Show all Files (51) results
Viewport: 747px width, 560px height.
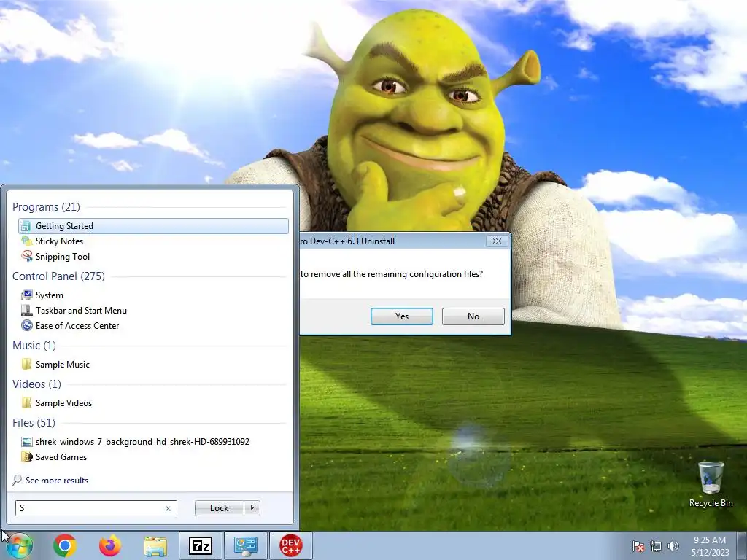pyautogui.click(x=34, y=423)
